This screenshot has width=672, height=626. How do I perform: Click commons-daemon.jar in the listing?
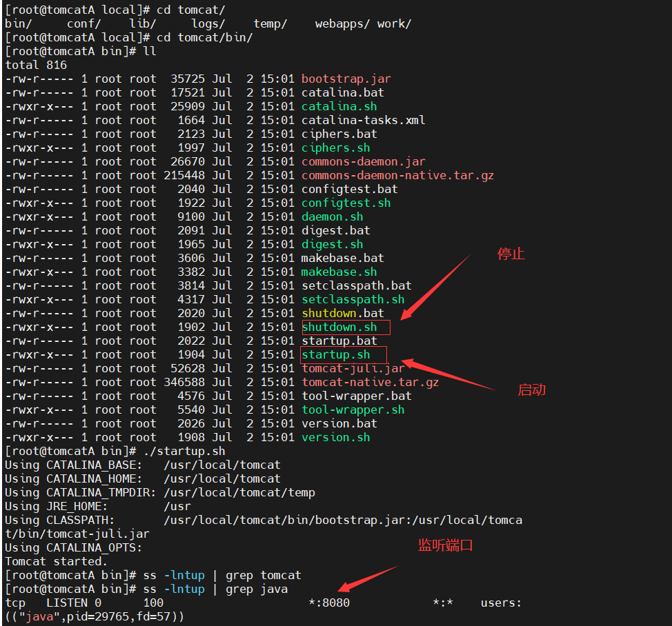pos(364,161)
